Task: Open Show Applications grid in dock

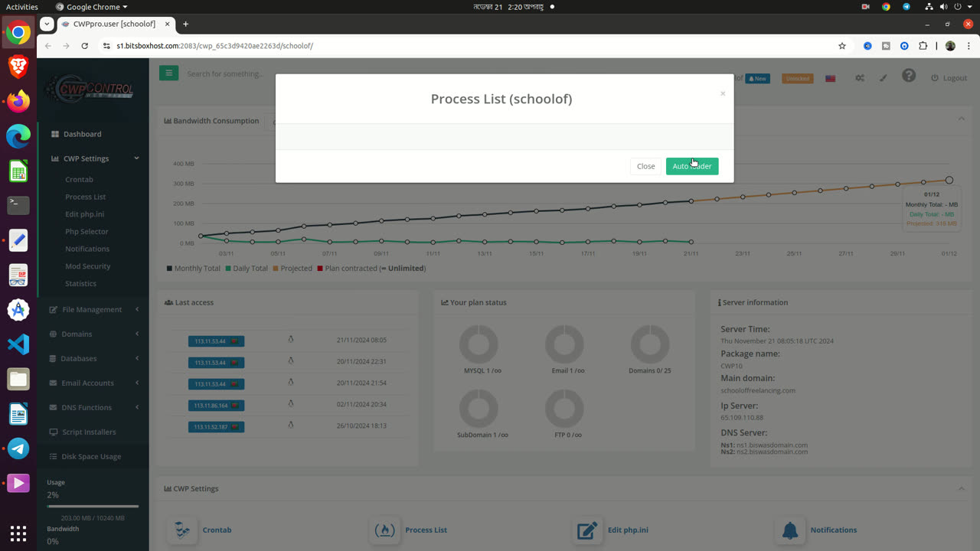Action: point(18,533)
